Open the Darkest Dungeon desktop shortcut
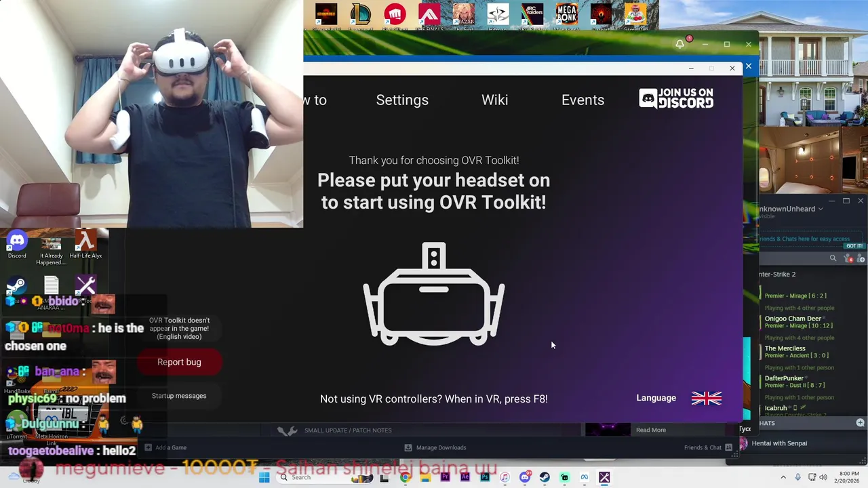 [x=601, y=16]
